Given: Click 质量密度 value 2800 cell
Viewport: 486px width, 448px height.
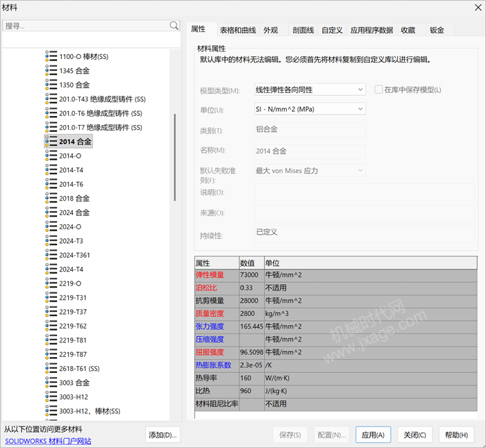Looking at the screenshot, I should click(251, 314).
